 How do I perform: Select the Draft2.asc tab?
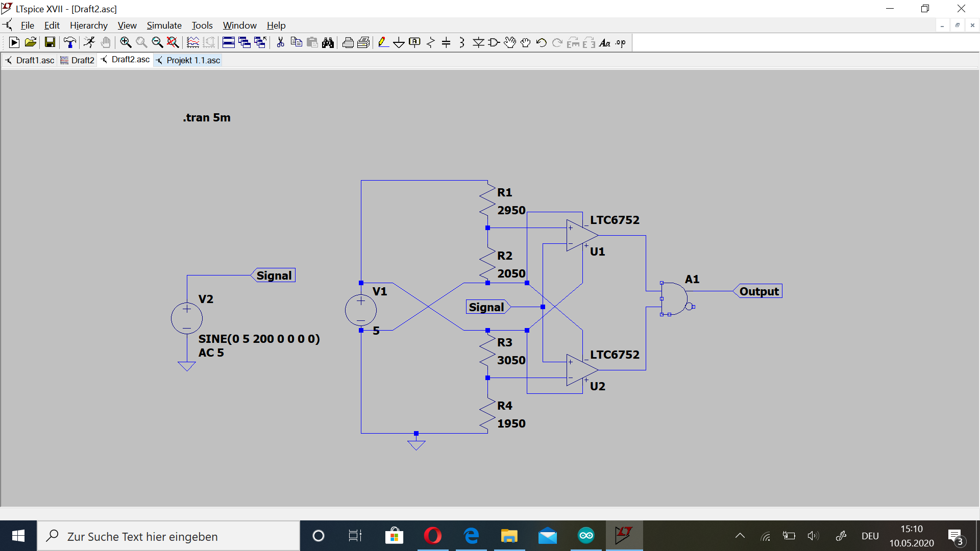(125, 60)
